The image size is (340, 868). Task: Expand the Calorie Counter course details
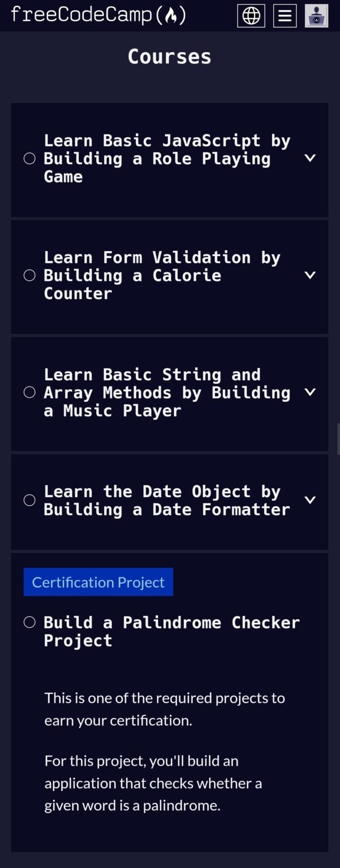[x=310, y=275]
